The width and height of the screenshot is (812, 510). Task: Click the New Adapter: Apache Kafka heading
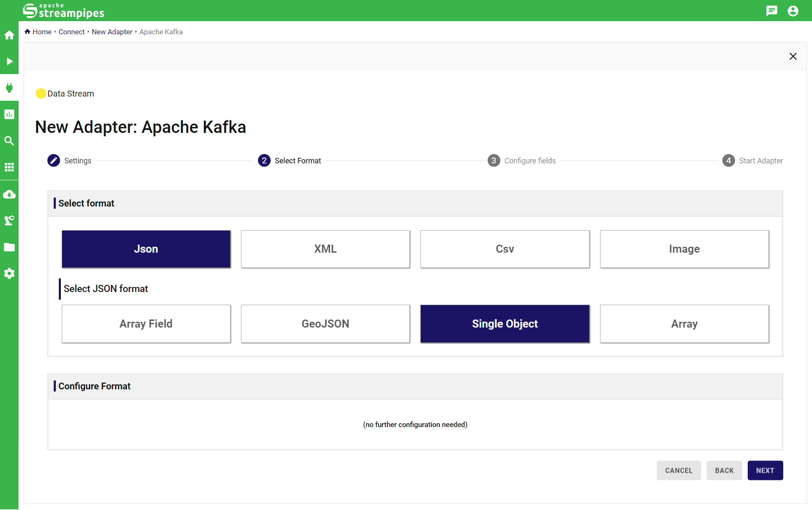click(x=140, y=127)
